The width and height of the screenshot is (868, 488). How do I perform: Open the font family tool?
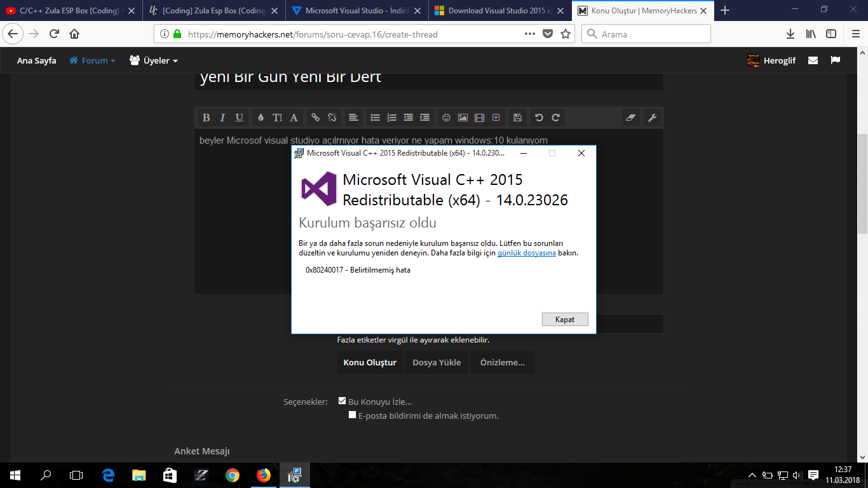click(294, 118)
